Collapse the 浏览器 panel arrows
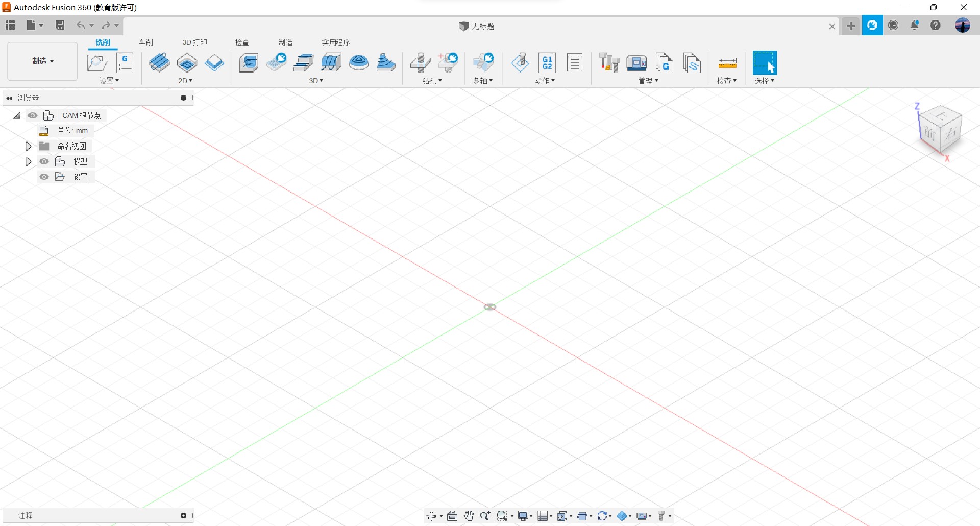 [9, 98]
